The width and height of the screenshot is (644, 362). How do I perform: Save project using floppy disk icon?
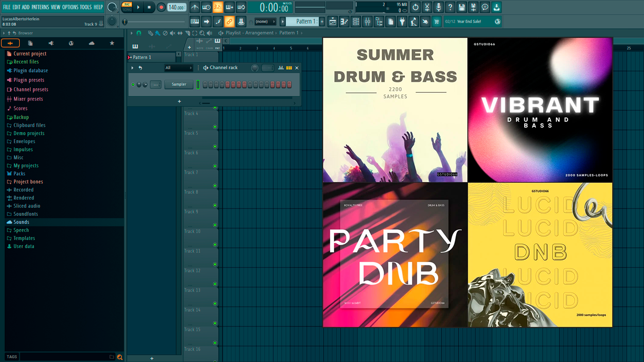point(462,7)
